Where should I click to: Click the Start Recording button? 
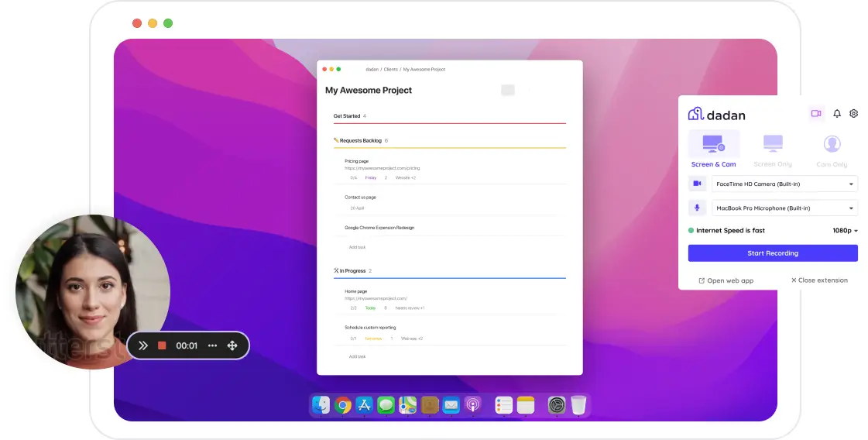point(772,253)
